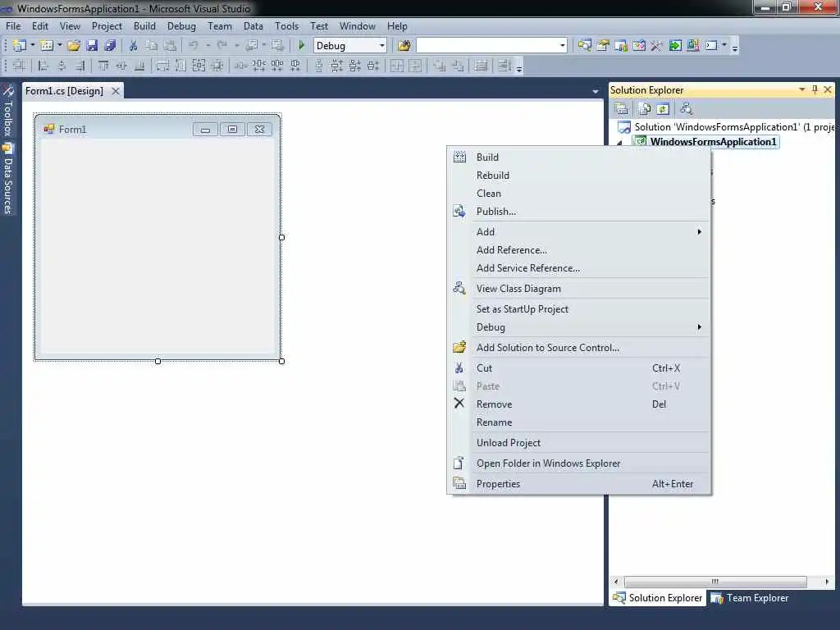Click the Open File folder icon

pyautogui.click(x=74, y=46)
